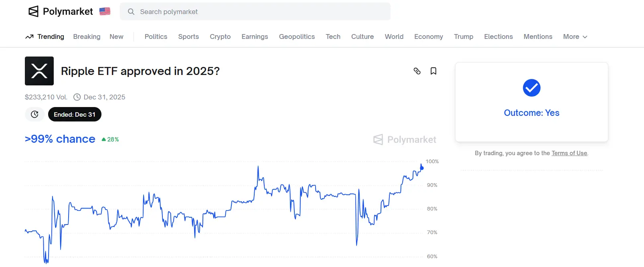Open the Politics category
644x267 pixels.
click(x=156, y=37)
